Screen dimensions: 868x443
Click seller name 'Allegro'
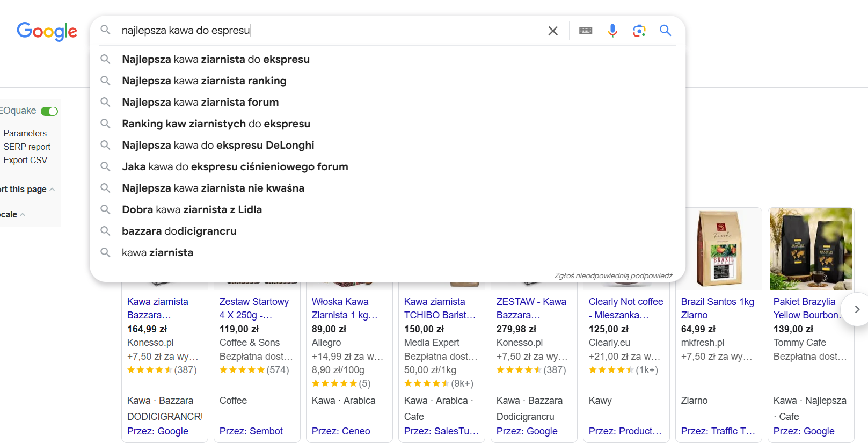(326, 343)
